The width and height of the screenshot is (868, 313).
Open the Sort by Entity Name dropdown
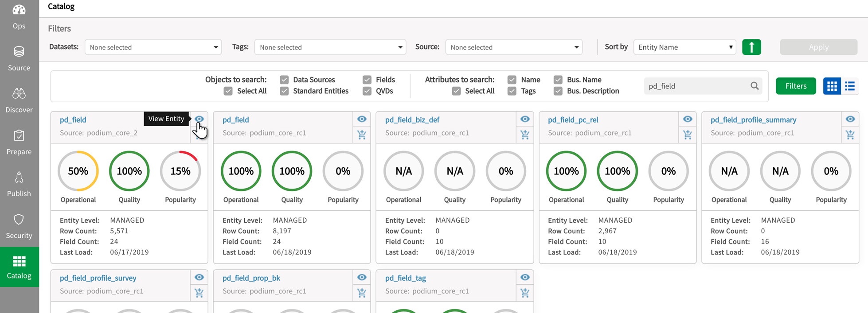684,47
